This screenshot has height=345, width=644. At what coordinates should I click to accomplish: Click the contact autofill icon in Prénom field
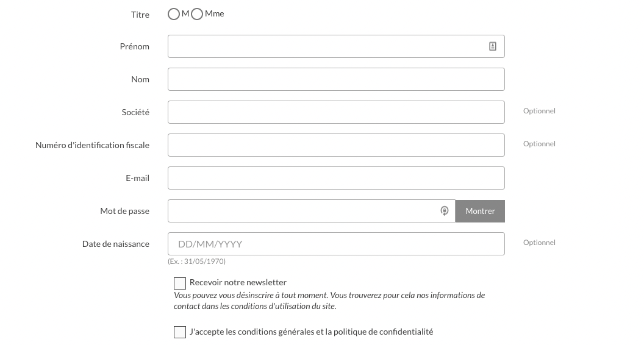tap(493, 46)
